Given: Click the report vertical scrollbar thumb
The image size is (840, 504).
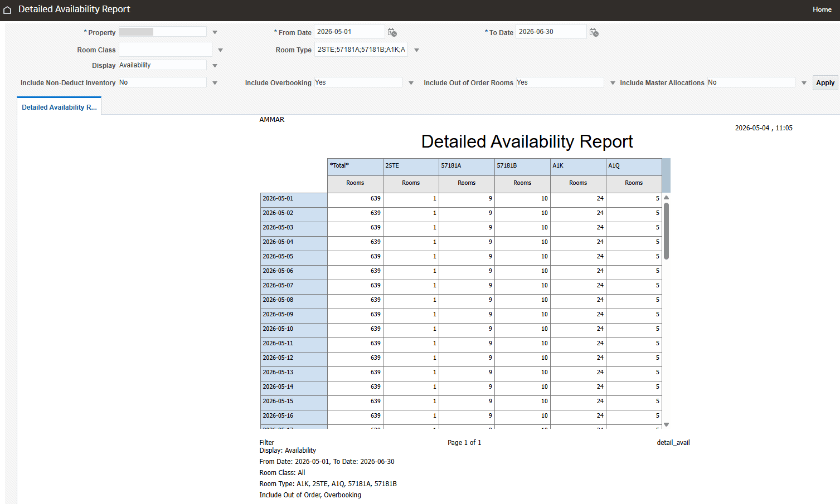Looking at the screenshot, I should [666, 231].
